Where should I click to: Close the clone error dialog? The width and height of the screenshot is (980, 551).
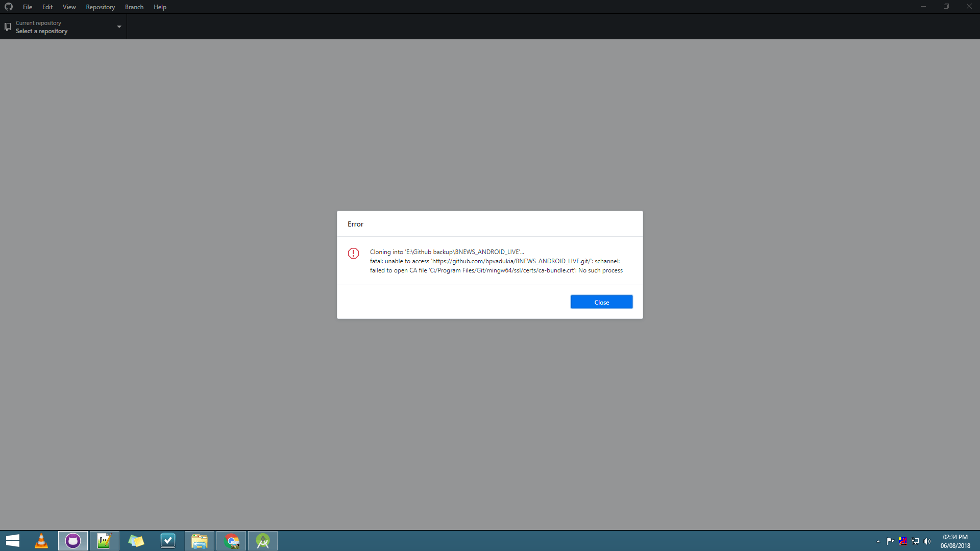[x=601, y=302]
